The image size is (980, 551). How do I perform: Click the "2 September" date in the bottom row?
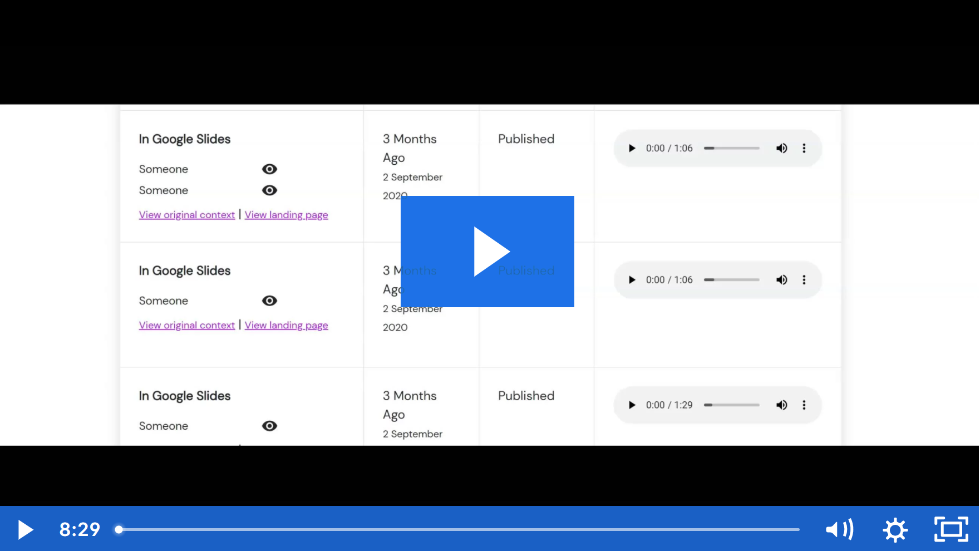click(x=412, y=434)
